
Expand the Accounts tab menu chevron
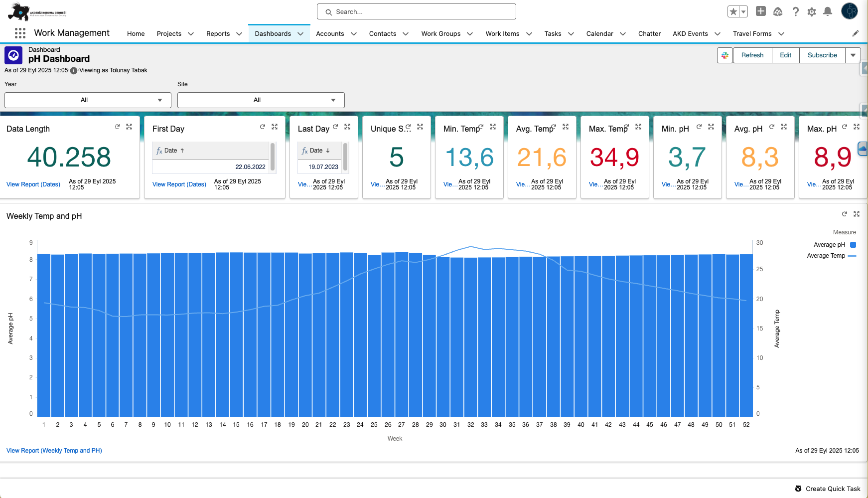[354, 34]
